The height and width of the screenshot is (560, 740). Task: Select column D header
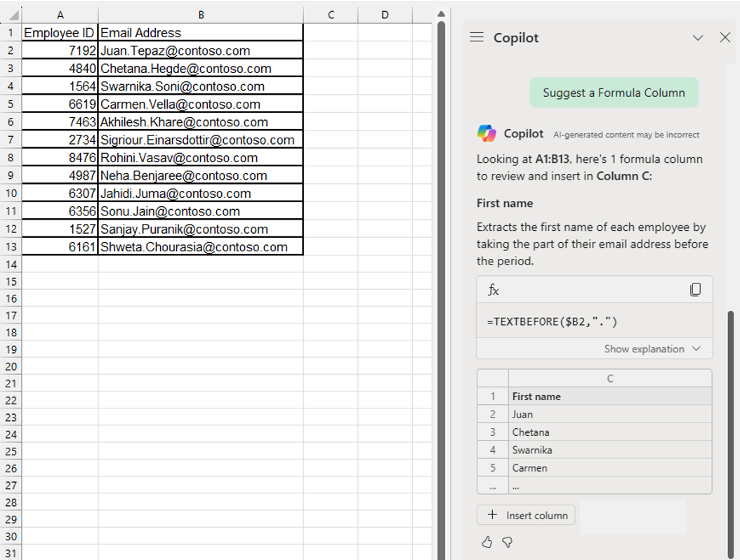pyautogui.click(x=385, y=15)
